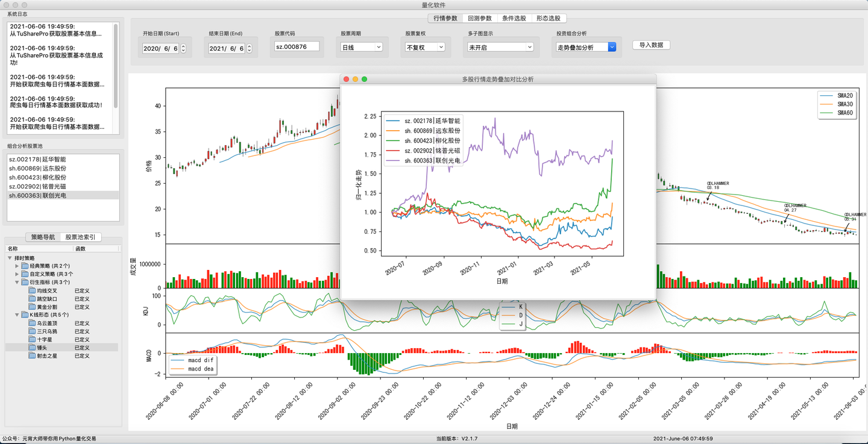Switch to the 行情参数 tab

[445, 19]
